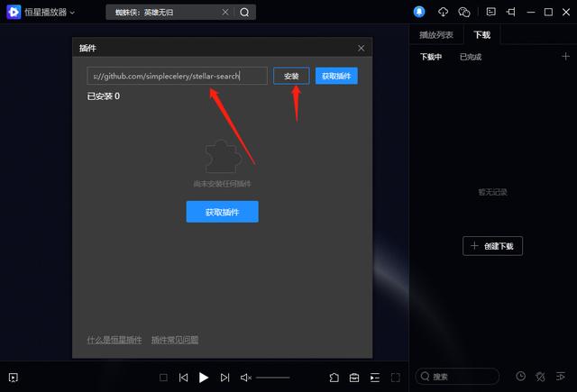This screenshot has height=392, width=577.
Task: Maximize the player window
Action: coord(548,12)
